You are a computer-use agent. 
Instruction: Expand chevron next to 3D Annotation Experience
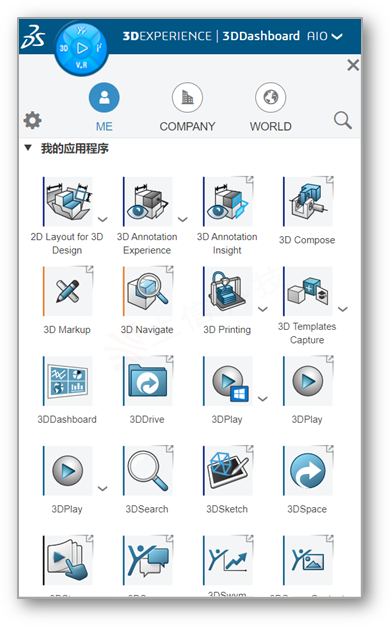(x=183, y=219)
